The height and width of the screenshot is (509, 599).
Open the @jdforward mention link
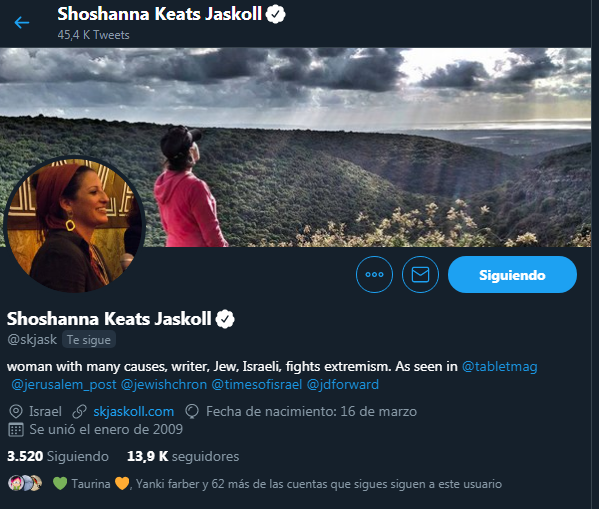pos(343,384)
